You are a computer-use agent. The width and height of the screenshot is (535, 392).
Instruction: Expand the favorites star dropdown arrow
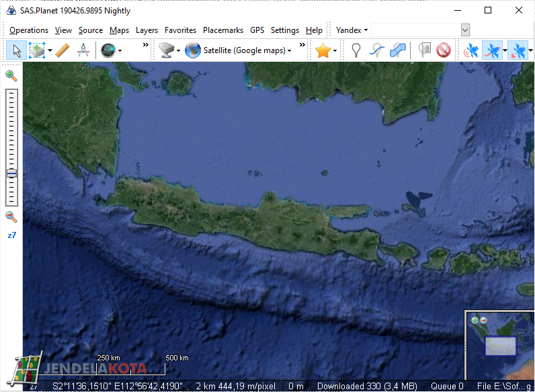pos(335,51)
